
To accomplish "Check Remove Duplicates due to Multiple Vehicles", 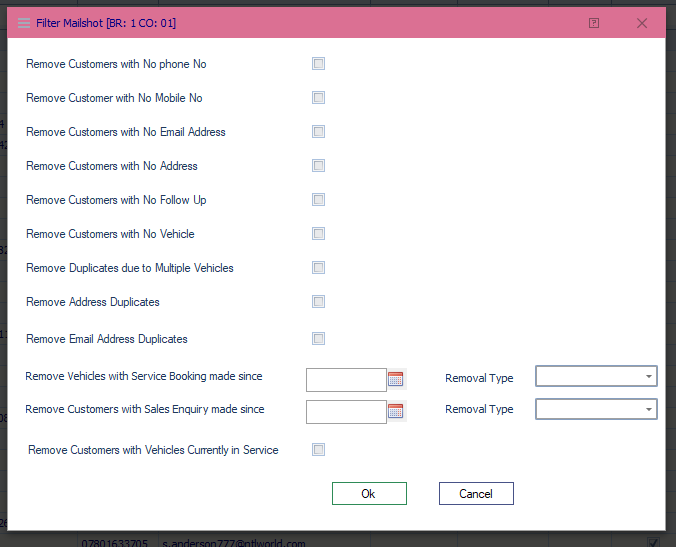I will pyautogui.click(x=318, y=268).
